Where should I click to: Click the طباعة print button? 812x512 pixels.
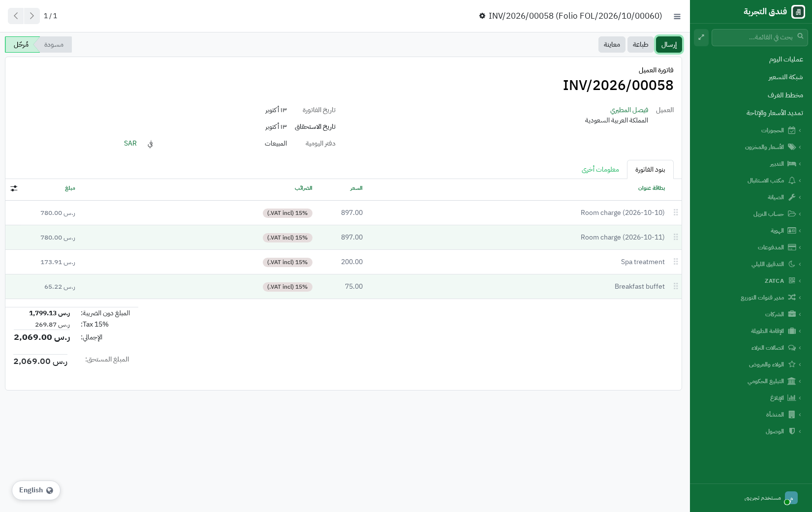(640, 45)
